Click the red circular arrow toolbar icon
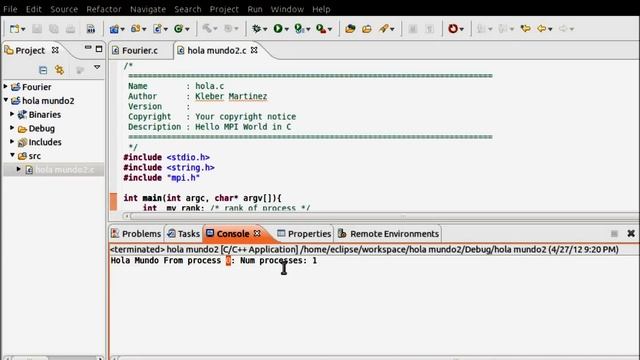This screenshot has height=360, width=640. [453, 29]
